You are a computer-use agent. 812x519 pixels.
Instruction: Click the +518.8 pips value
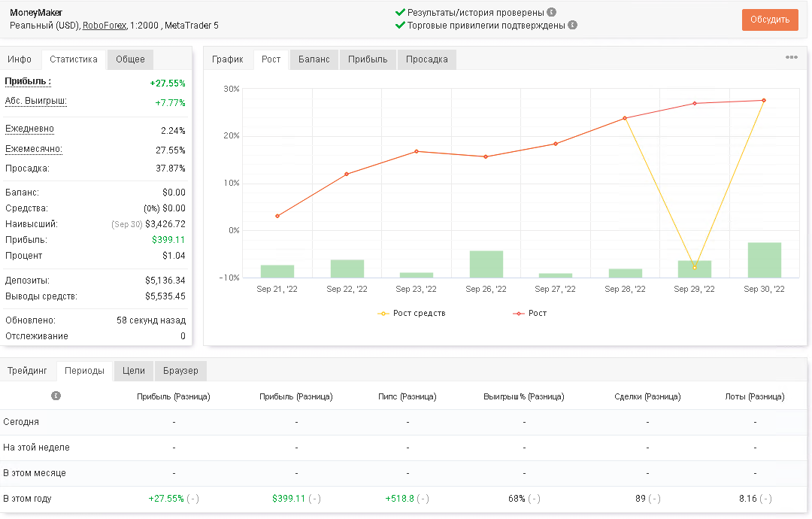click(x=400, y=499)
